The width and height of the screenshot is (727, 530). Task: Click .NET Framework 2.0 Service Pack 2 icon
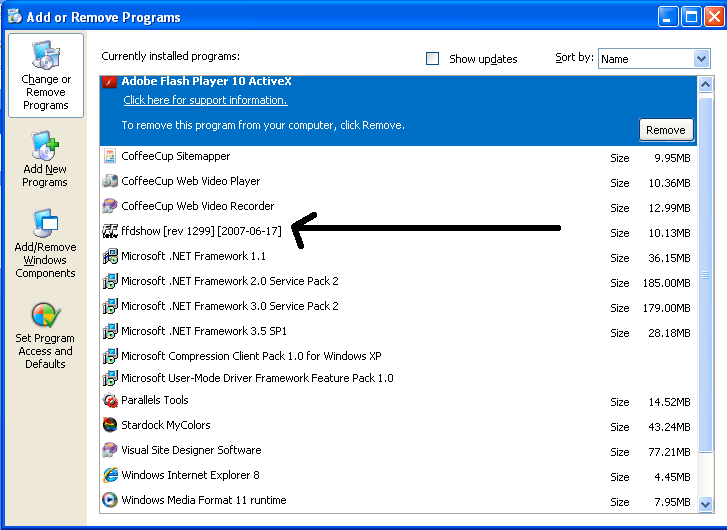[x=109, y=281]
